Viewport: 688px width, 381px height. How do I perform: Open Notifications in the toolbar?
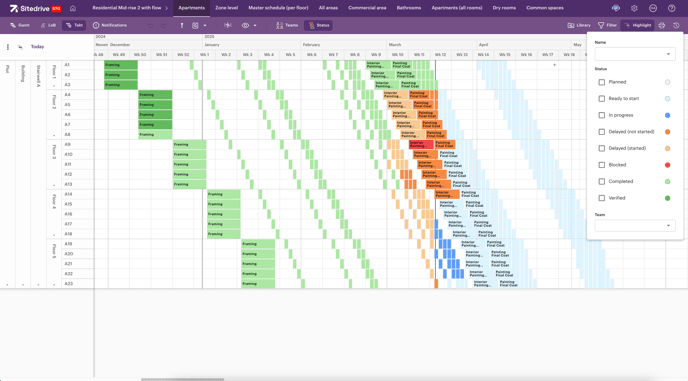coord(110,25)
